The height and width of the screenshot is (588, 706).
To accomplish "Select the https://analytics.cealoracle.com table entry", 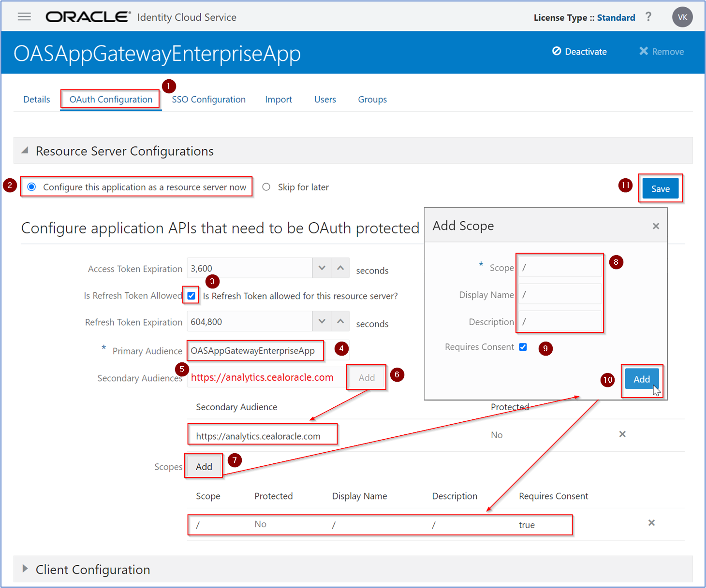I will 258,436.
